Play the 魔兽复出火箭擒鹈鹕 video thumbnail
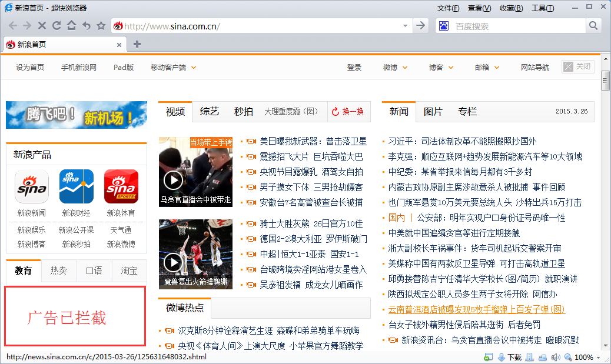Viewport: 611px width, 364px height. (x=195, y=254)
